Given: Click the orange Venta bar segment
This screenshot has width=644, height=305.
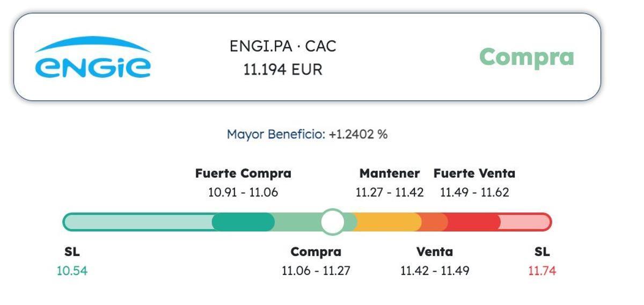Looking at the screenshot, I should [x=434, y=222].
